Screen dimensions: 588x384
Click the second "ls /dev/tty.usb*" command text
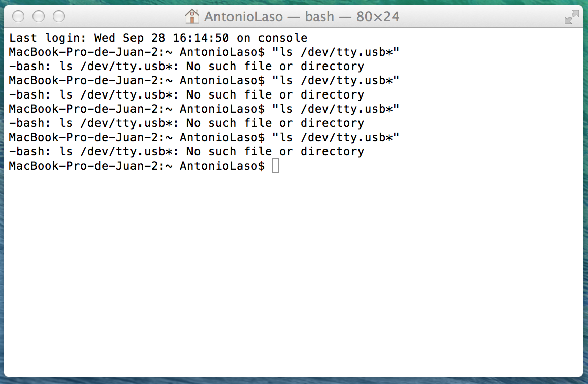(336, 80)
